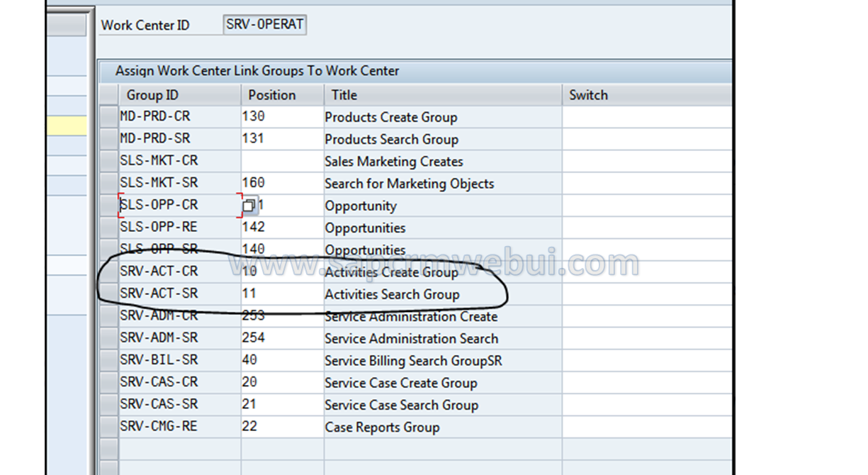Select row SRV-CMG-RE using its row selector
Image resolution: width=868 pixels, height=475 pixels.
tap(108, 427)
